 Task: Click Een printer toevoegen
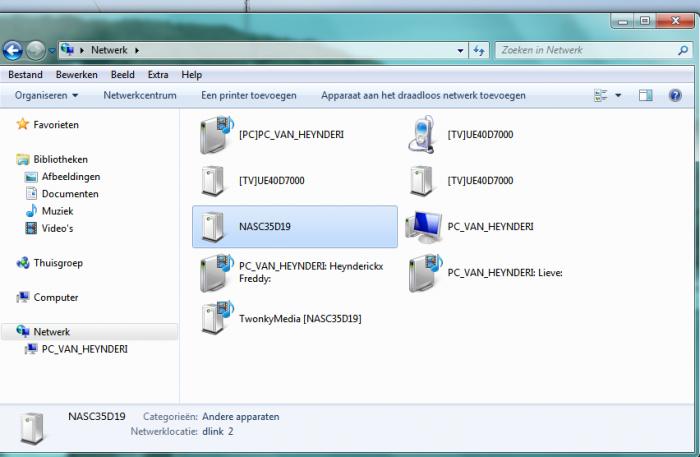249,95
